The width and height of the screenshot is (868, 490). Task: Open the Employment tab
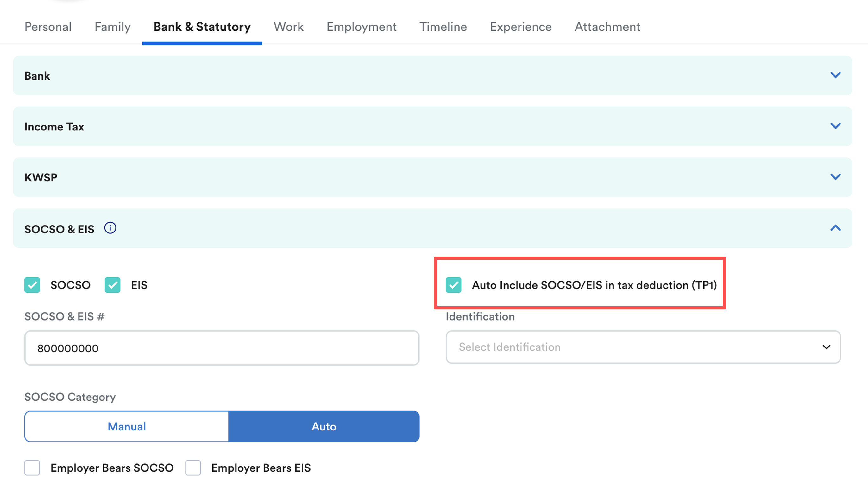361,27
